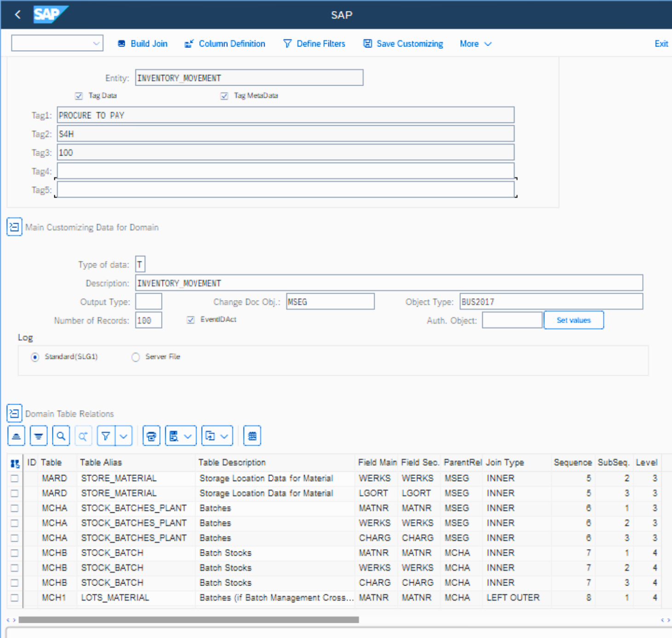Toggle the Tag MetaData checkbox

click(x=224, y=96)
